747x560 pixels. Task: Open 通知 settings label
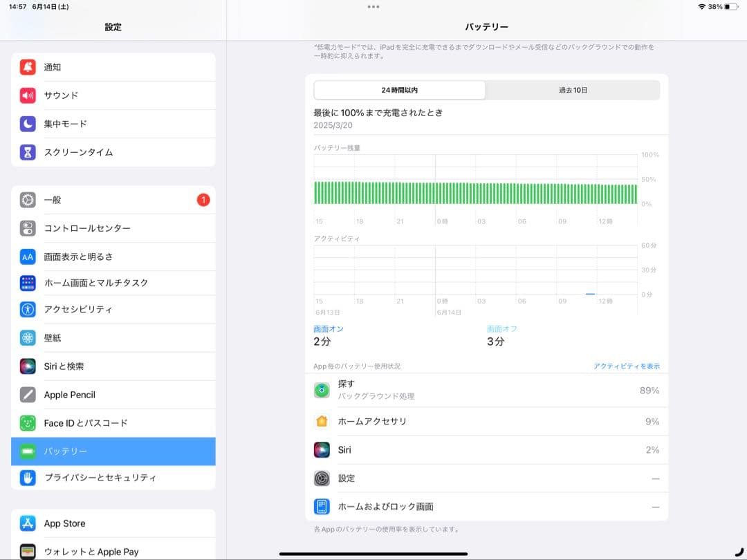click(x=53, y=67)
